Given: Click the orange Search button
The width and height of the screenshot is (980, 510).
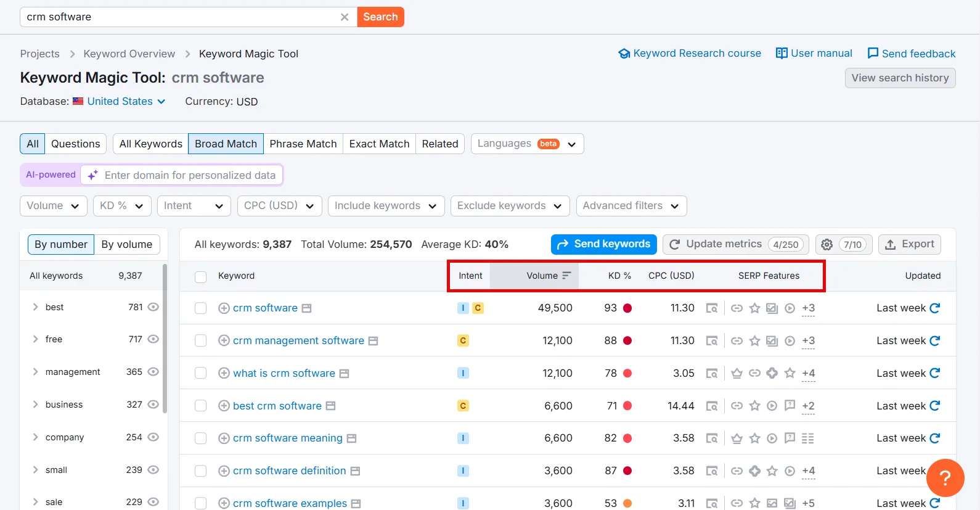Looking at the screenshot, I should 380,17.
